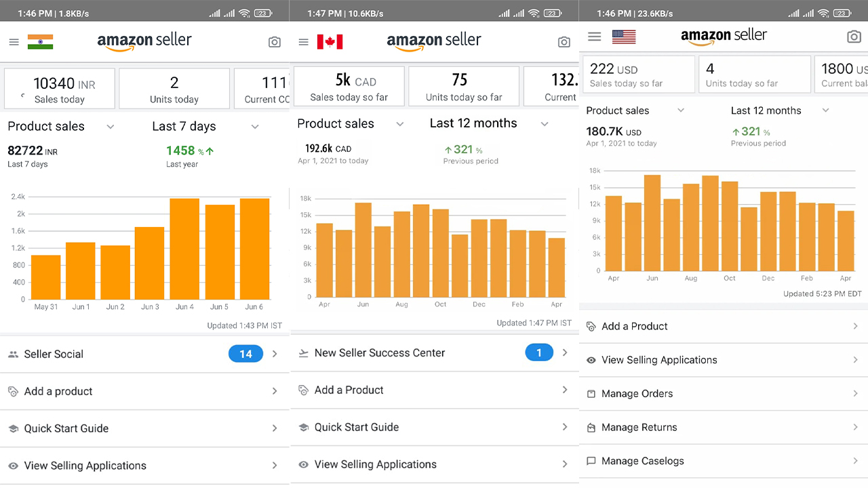This screenshot has height=488, width=868.
Task: Open View Selling Applications on USA screen
Action: tap(724, 360)
